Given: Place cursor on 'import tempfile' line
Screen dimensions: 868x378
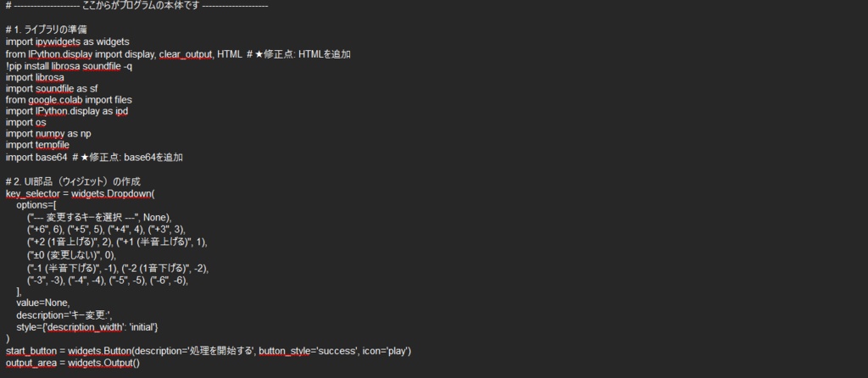Looking at the screenshot, I should click(37, 145).
